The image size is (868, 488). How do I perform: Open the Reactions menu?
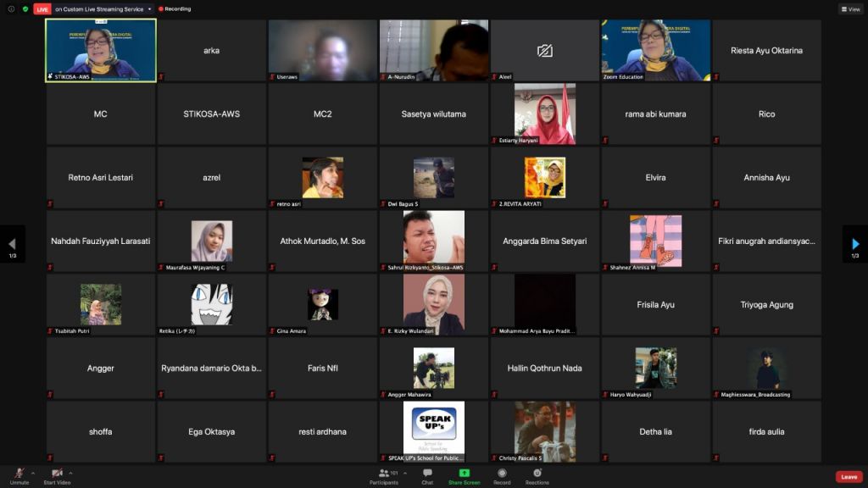coord(537,476)
